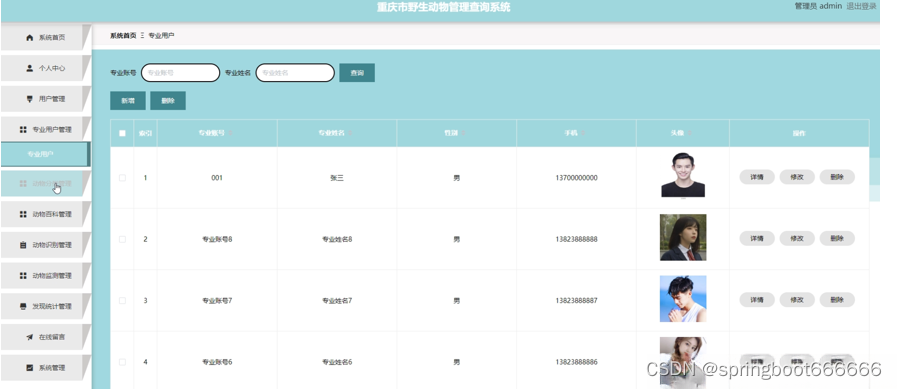Click 删除 in the 专业姓名8 row
Viewport: 897px width, 389px height.
pos(837,239)
